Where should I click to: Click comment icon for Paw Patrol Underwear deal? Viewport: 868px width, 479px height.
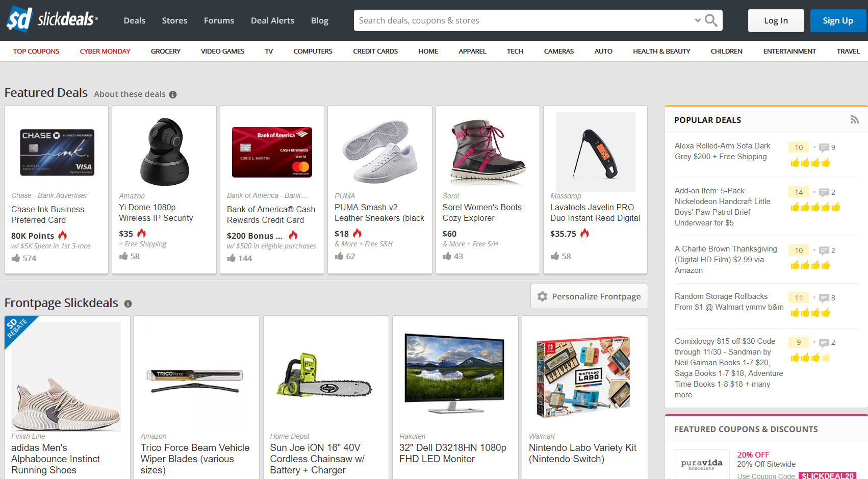point(824,193)
